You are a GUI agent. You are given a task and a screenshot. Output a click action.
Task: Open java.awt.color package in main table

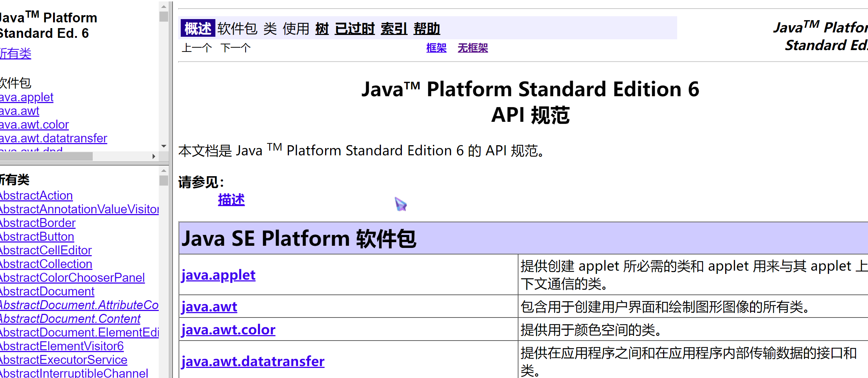pyautogui.click(x=228, y=330)
